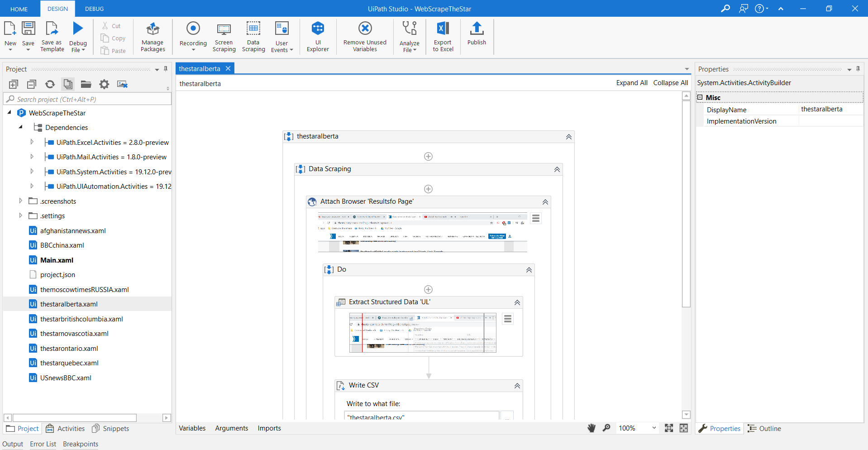Image resolution: width=868 pixels, height=450 pixels.
Task: Click the feedback icon in the title bar
Action: [744, 9]
